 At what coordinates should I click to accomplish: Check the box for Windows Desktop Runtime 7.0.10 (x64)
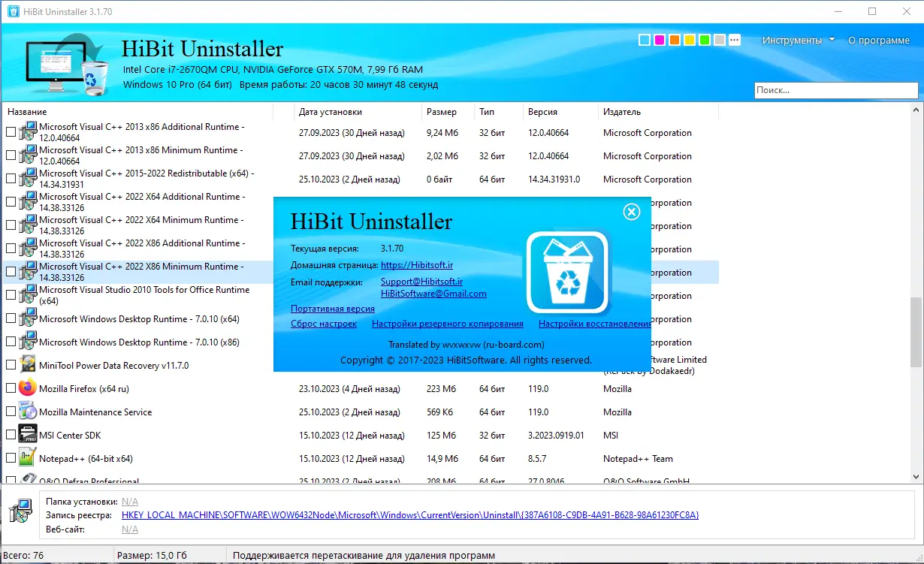pyautogui.click(x=11, y=318)
